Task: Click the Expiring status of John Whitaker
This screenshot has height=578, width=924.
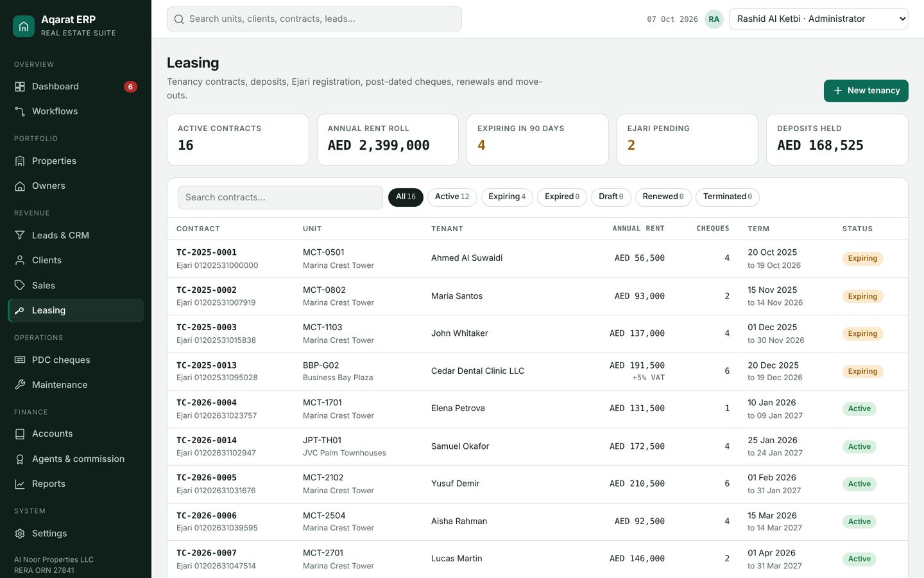Action: pyautogui.click(x=862, y=334)
